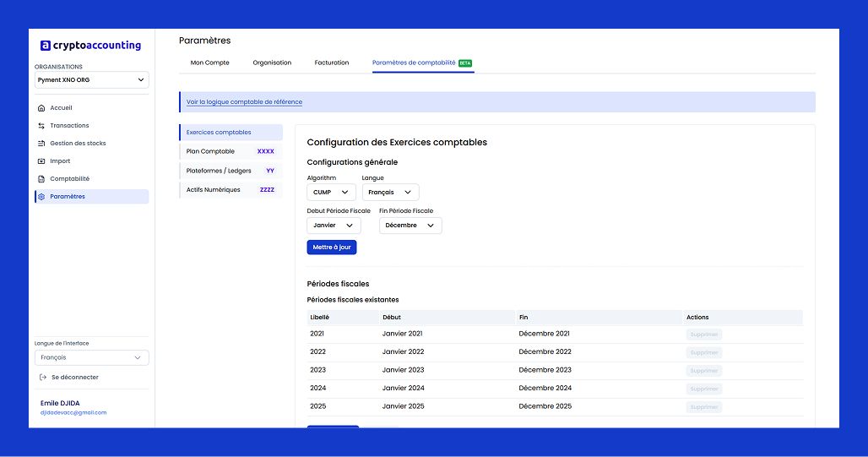The width and height of the screenshot is (868, 457).
Task: Click the ZZZZ badge next to Actifs Numériques
Action: (267, 189)
